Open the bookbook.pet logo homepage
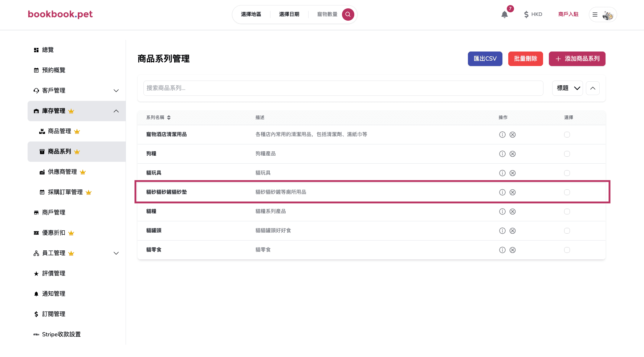644x357 pixels. click(x=60, y=14)
